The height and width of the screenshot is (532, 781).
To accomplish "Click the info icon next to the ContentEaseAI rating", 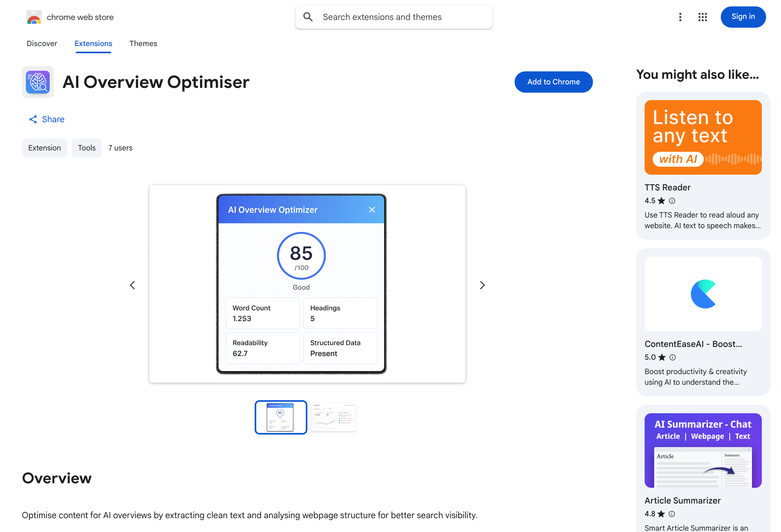I will point(672,357).
